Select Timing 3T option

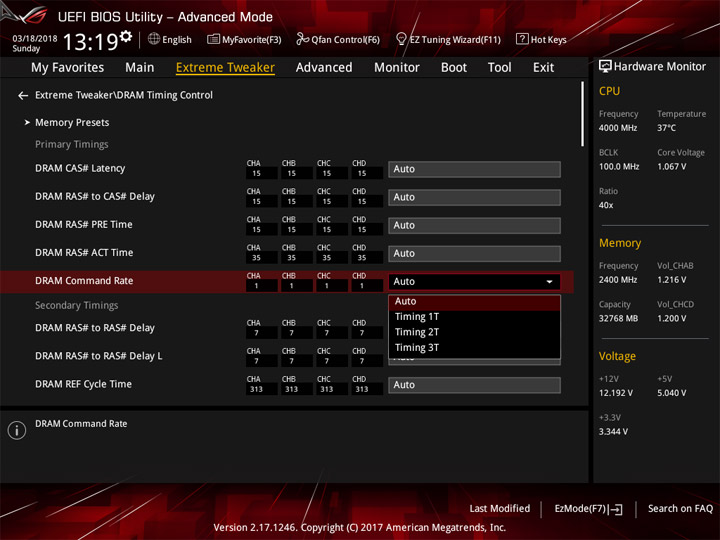pos(474,348)
